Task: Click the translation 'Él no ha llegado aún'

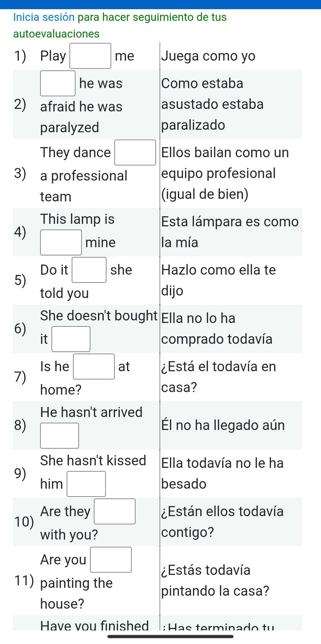Action: (223, 425)
